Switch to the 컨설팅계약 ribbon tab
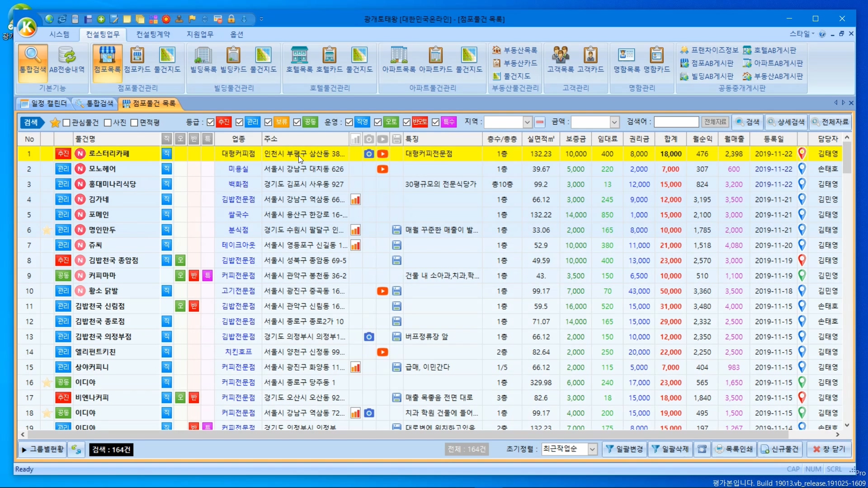Screen dimensions: 868x488 point(153,34)
